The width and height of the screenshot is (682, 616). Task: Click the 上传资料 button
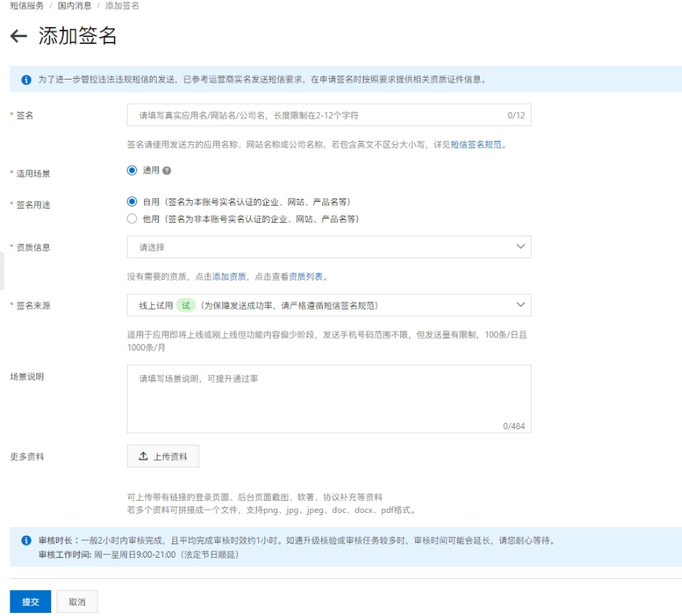[x=163, y=456]
